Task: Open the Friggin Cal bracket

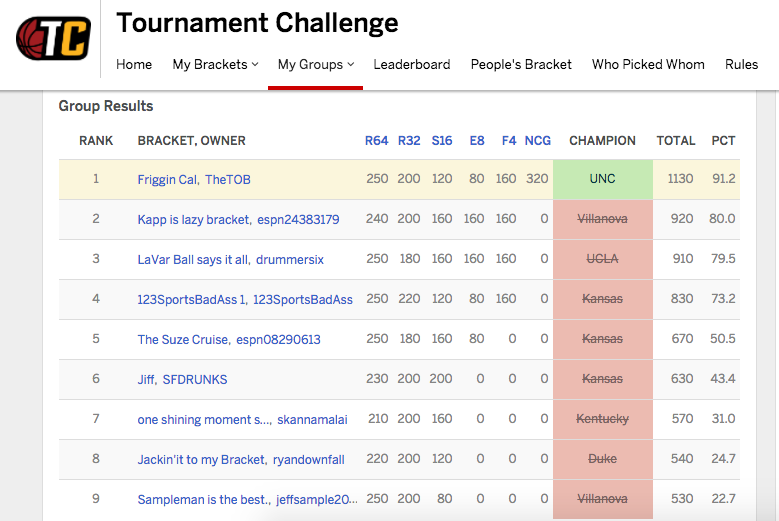Action: [x=167, y=180]
